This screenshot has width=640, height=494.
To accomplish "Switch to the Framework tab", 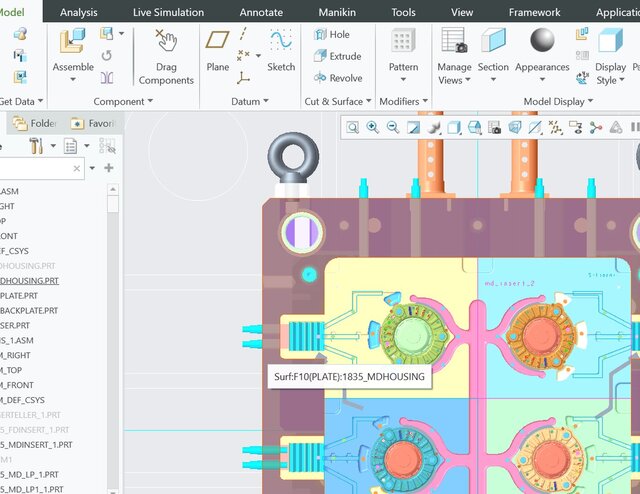I will (x=534, y=12).
